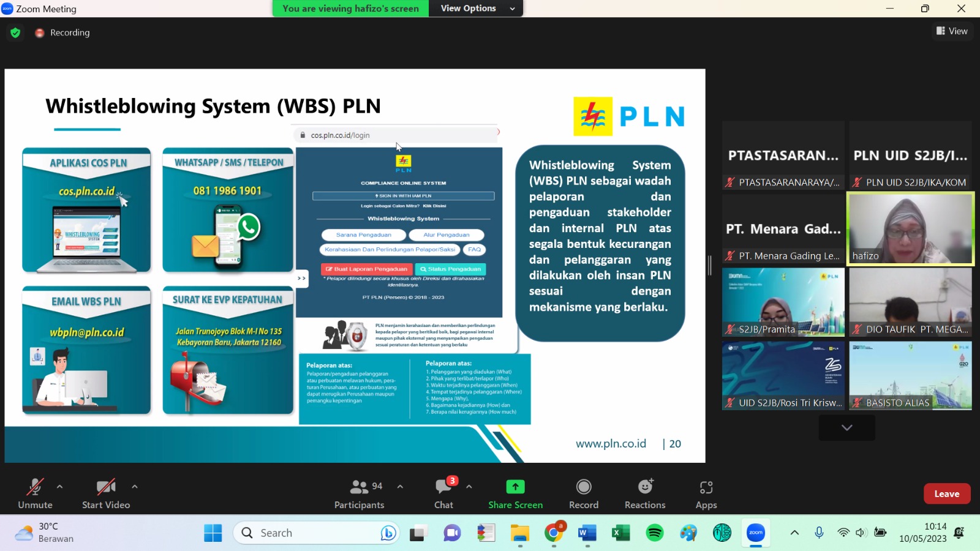Select the DIO TAUFIK video tile
980x551 pixels.
910,302
